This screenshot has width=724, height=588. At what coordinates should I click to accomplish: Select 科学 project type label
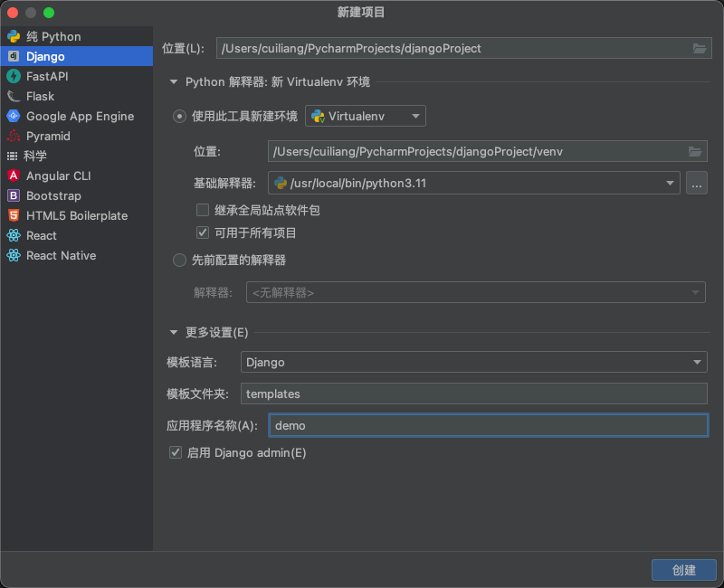(x=35, y=156)
